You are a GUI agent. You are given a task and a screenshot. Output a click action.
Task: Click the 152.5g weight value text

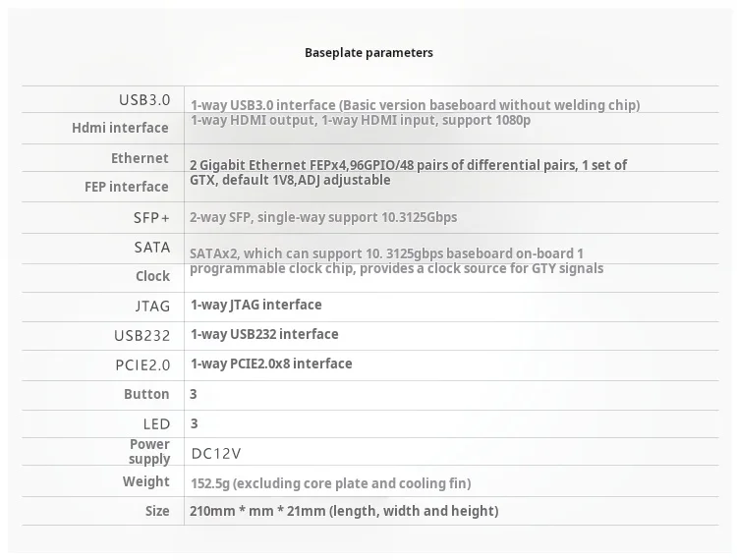tap(329, 482)
